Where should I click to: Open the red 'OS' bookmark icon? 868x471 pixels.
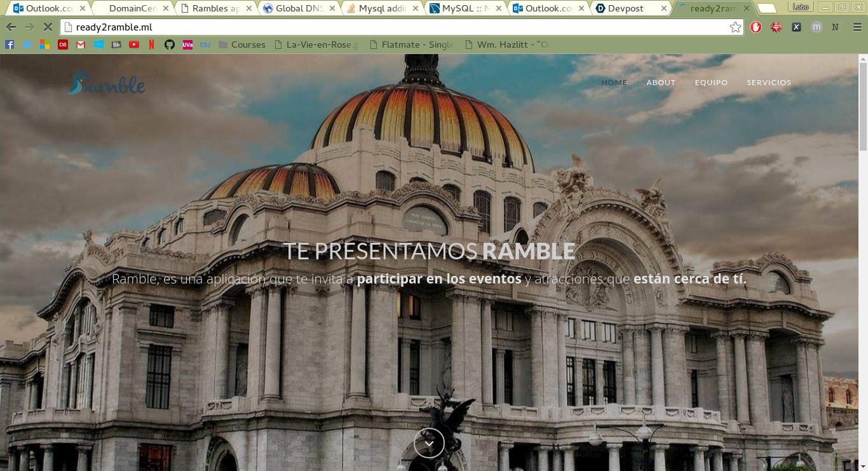62,44
